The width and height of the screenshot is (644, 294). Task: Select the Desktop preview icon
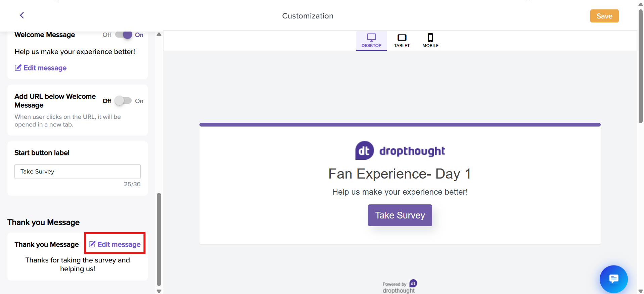coord(371,37)
